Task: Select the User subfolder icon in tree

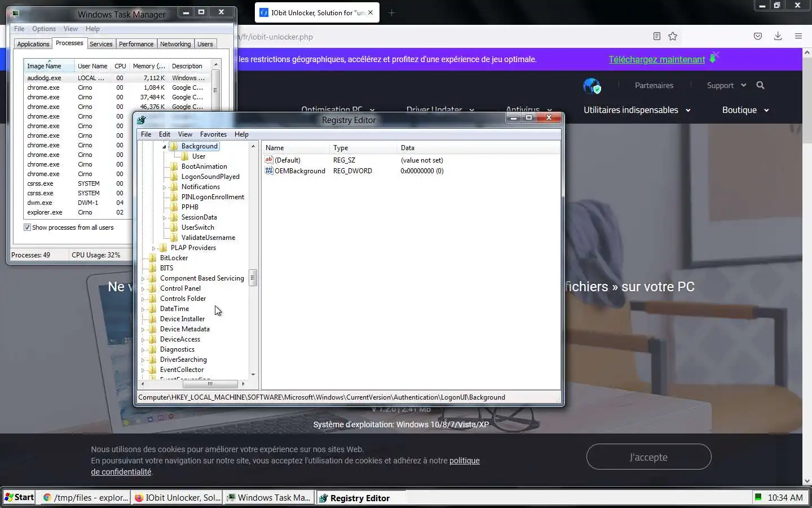Action: point(185,156)
